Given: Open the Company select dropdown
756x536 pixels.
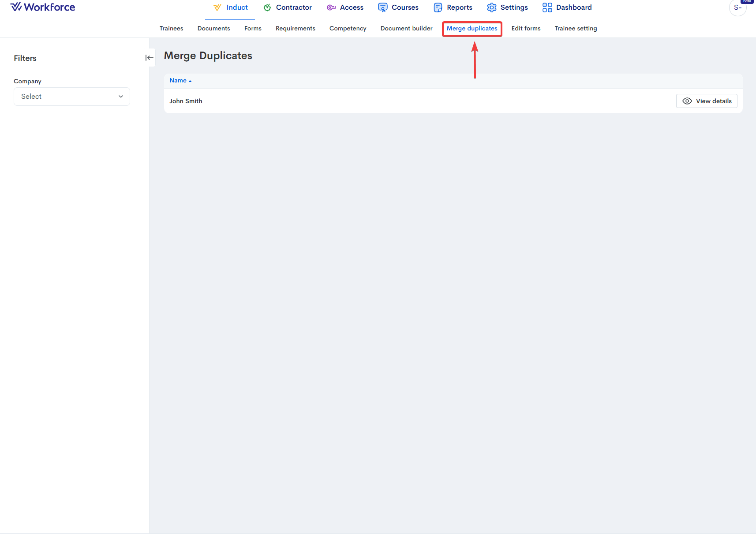Looking at the screenshot, I should [72, 97].
